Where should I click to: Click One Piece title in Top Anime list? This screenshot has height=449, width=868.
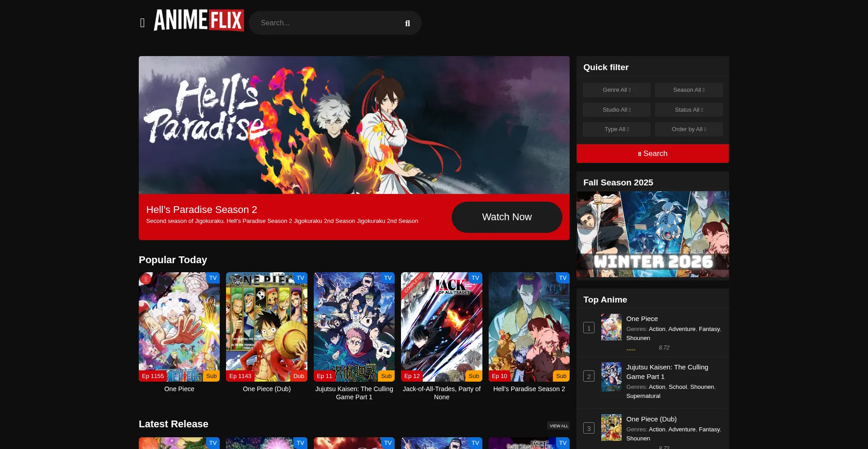(642, 319)
